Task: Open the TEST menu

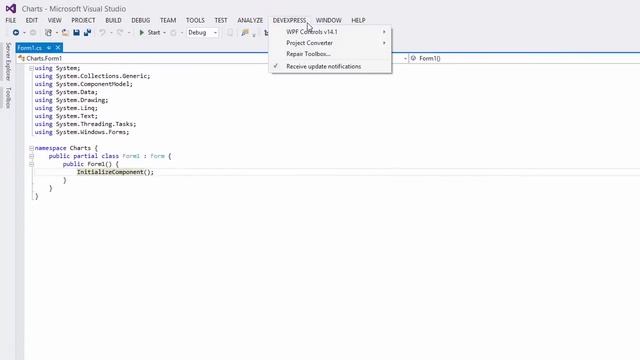Action: point(221,20)
